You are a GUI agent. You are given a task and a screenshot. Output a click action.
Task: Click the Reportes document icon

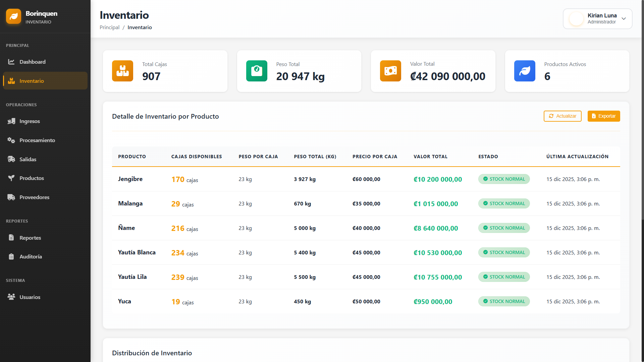point(12,237)
